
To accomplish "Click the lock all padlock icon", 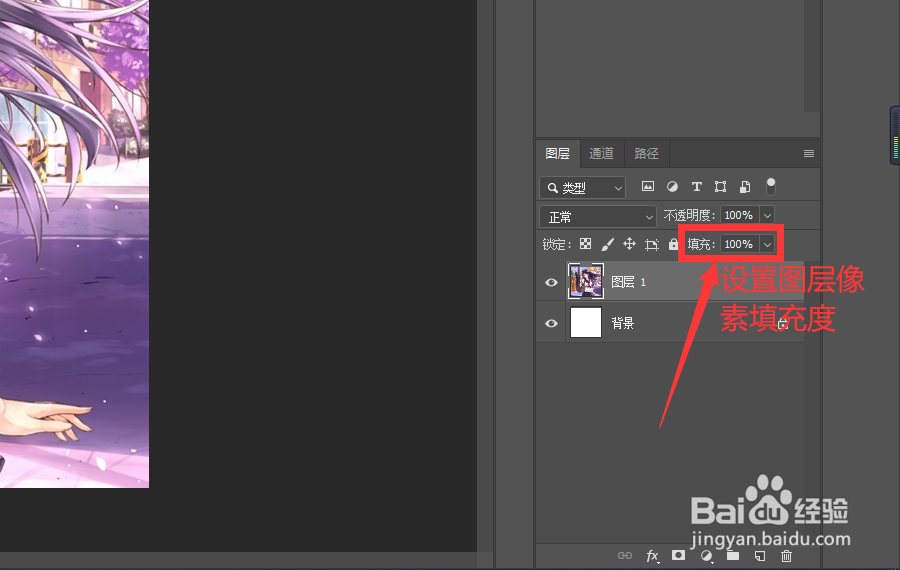I will point(673,244).
